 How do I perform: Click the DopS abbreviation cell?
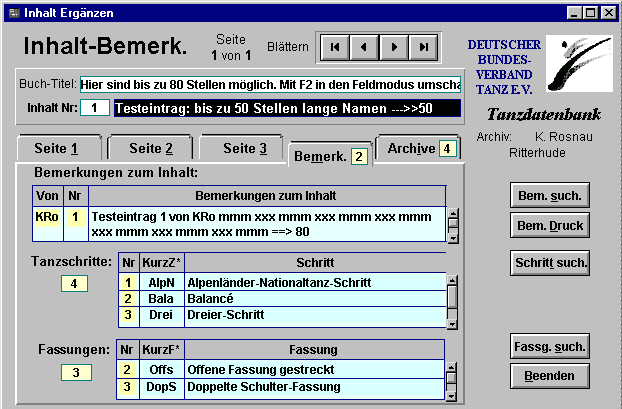tap(161, 388)
